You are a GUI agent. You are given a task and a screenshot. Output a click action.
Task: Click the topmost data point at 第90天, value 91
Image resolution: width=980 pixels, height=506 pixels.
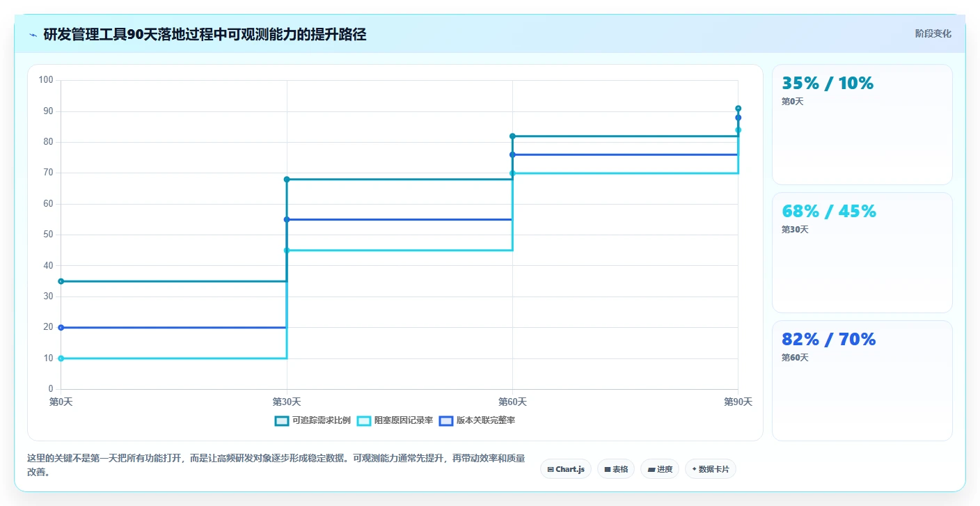pos(738,109)
